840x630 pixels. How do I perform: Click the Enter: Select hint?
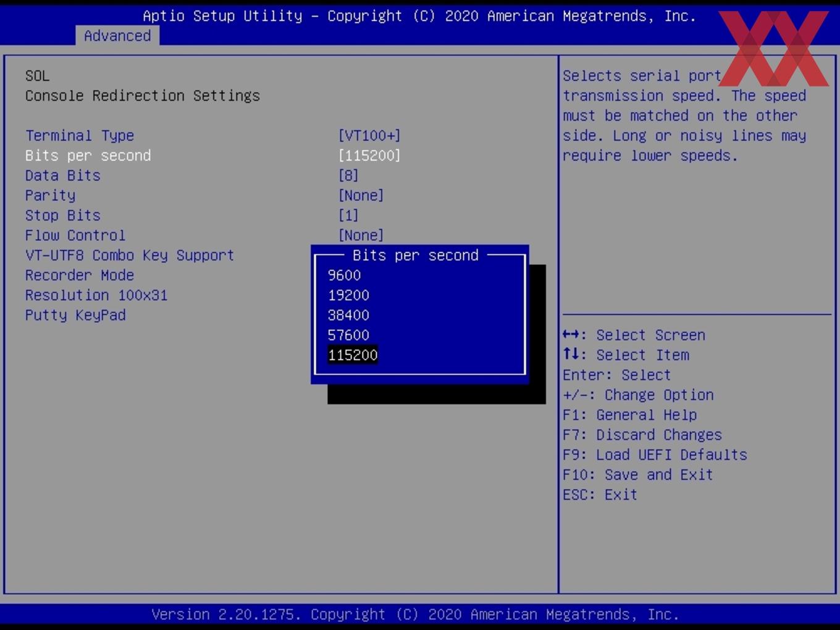click(616, 375)
